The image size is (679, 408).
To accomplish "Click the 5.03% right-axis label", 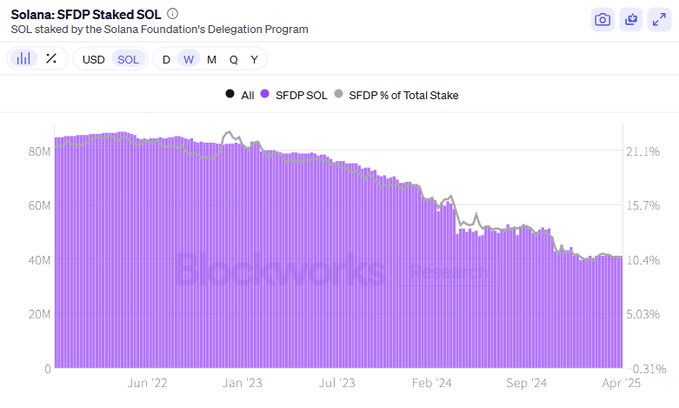I will [643, 314].
